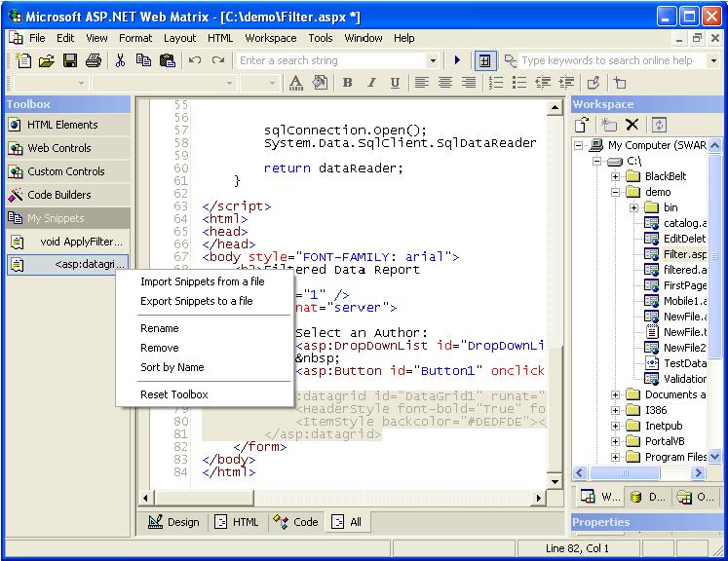
Task: Click the foreground color A icon
Action: (x=295, y=83)
